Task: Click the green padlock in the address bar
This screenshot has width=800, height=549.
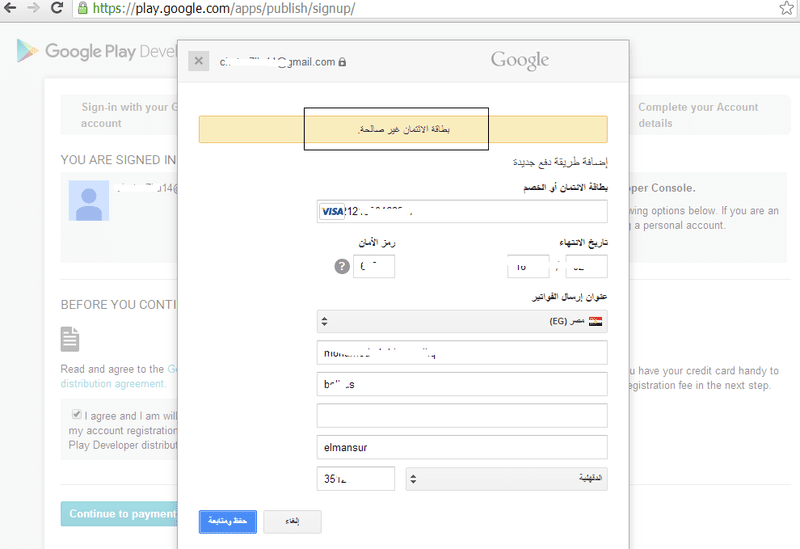Action: point(83,8)
